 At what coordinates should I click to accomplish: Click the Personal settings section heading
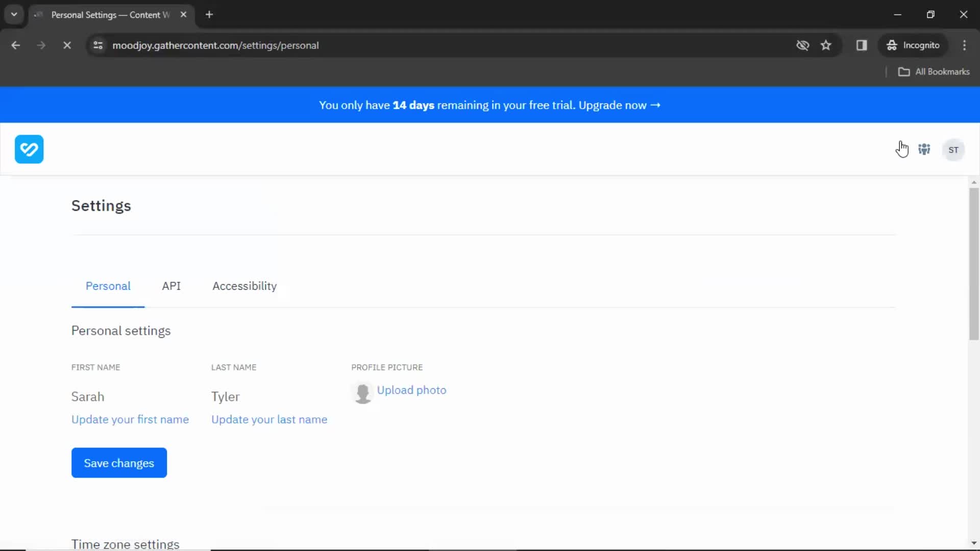click(x=121, y=331)
